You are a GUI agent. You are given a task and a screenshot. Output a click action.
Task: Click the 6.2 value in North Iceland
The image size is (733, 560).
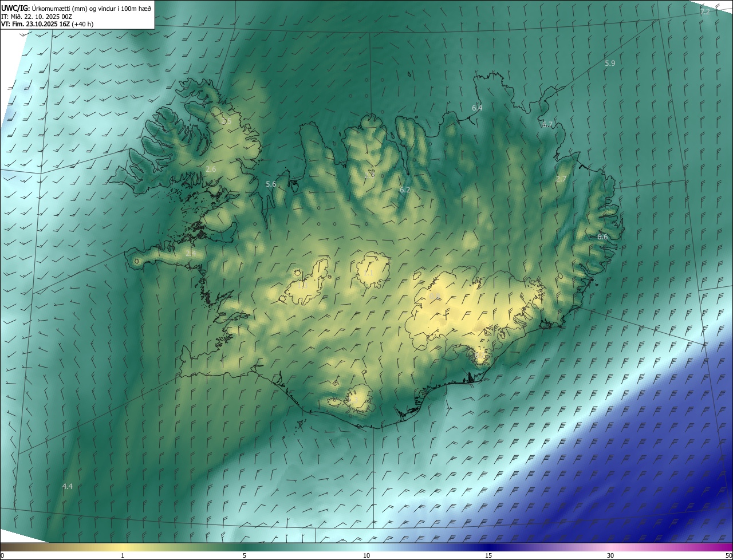[x=405, y=190]
